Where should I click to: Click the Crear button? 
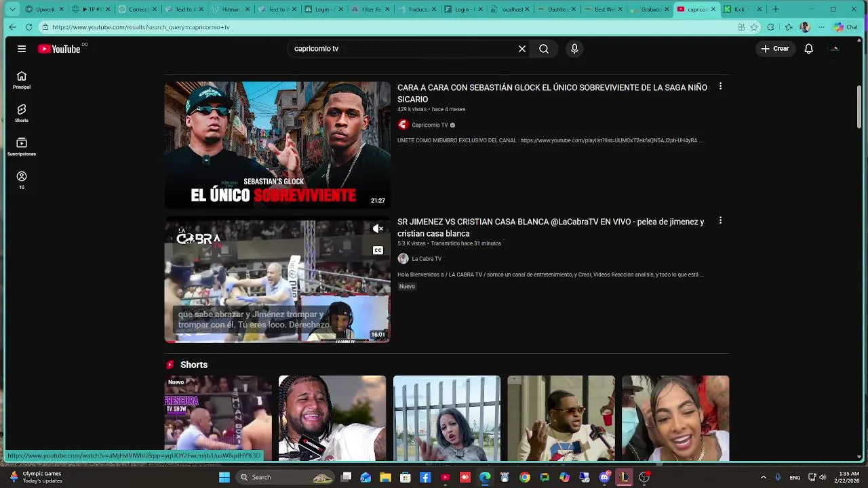pyautogui.click(x=774, y=49)
